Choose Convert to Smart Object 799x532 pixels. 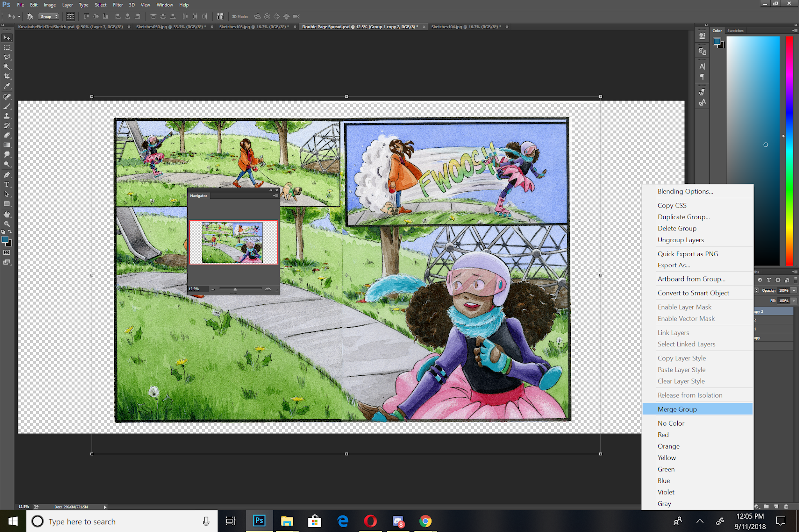click(x=693, y=293)
